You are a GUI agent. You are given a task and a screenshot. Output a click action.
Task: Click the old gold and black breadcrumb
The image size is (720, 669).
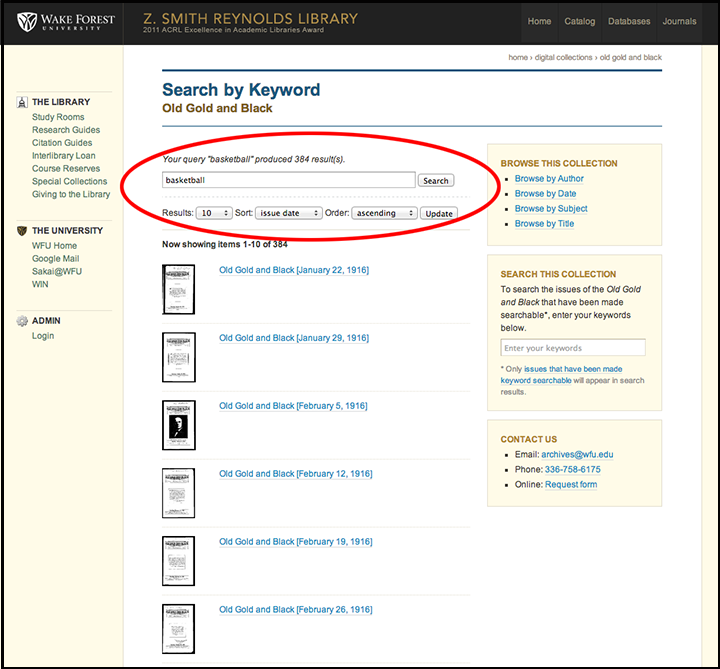coord(630,57)
